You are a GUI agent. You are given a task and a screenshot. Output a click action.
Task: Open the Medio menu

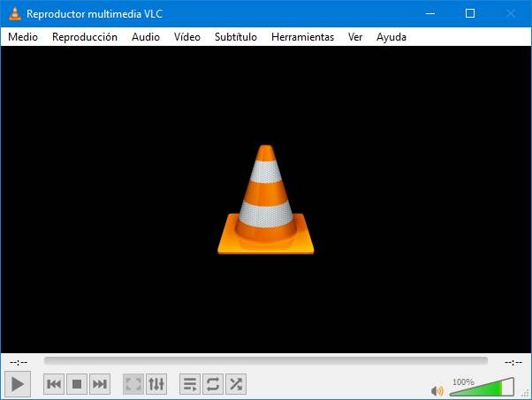point(23,36)
